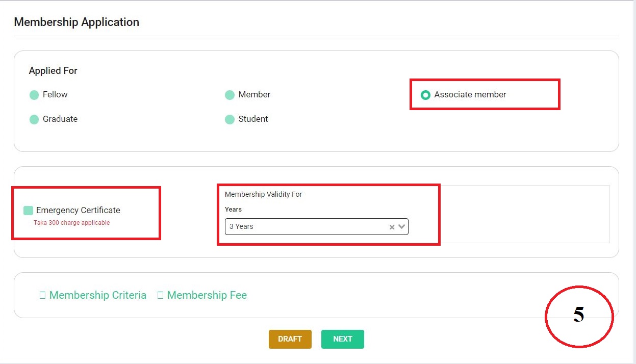Open the Membership Criteria link
636x364 pixels.
pyautogui.click(x=97, y=295)
